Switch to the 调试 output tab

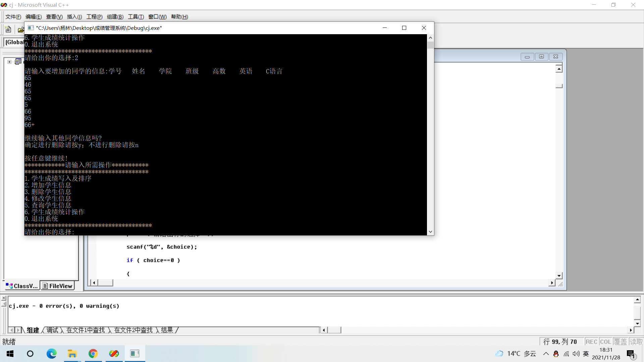click(x=52, y=330)
